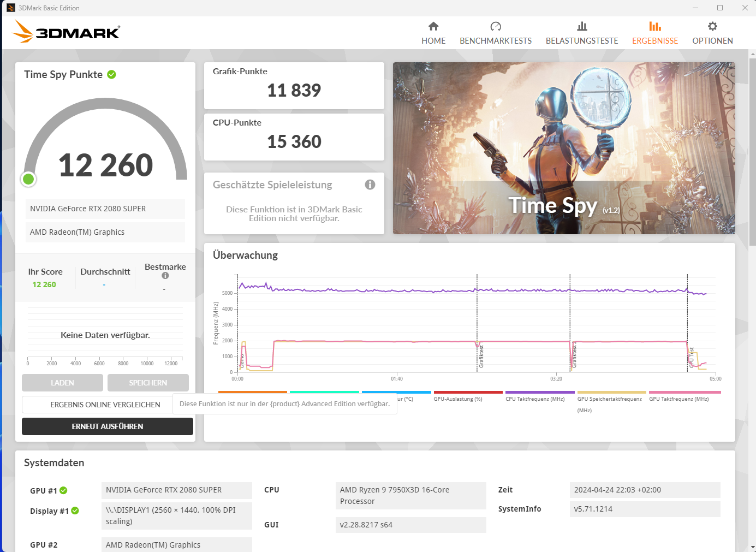The image size is (756, 552).
Task: Click the vertical scrollbar thumb
Action: click(753, 152)
